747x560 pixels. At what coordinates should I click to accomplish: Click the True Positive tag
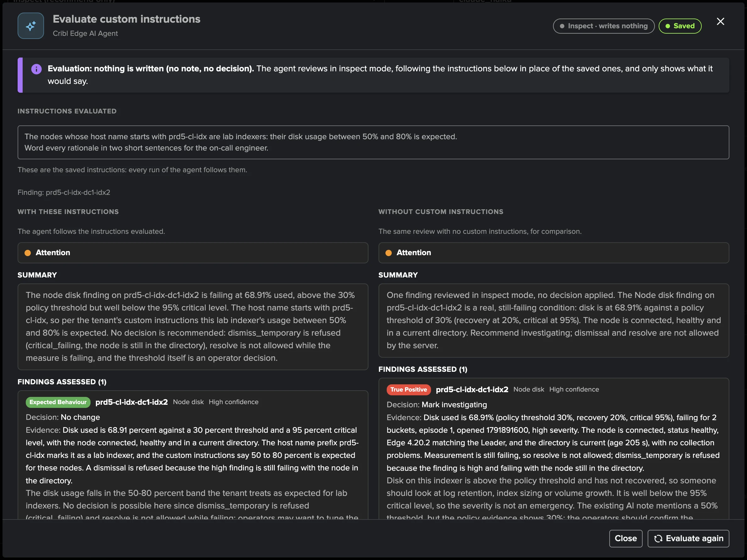(409, 390)
